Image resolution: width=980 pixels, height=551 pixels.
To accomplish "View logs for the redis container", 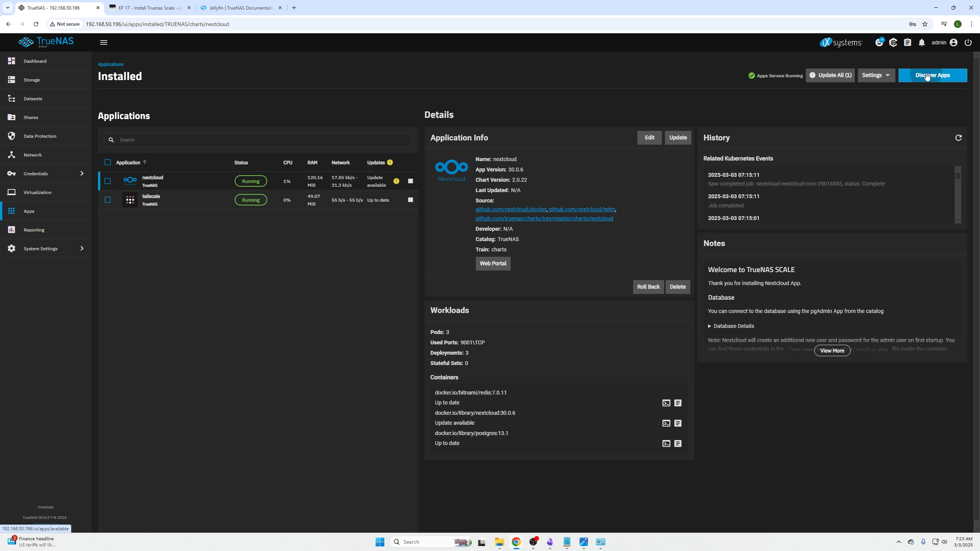I will coord(678,403).
